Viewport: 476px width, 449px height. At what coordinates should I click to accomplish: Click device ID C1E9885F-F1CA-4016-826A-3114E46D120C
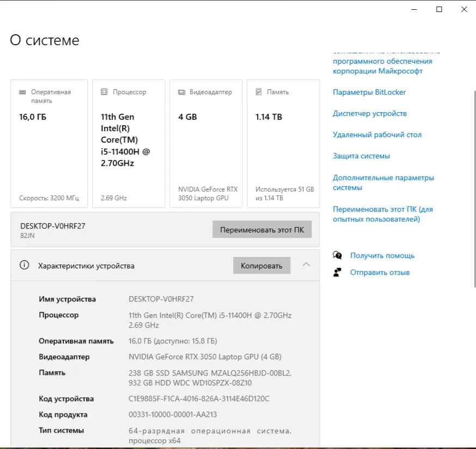pos(199,398)
